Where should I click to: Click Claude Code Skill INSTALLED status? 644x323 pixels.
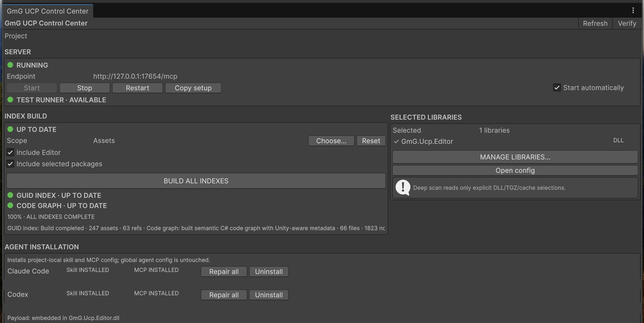(x=88, y=270)
